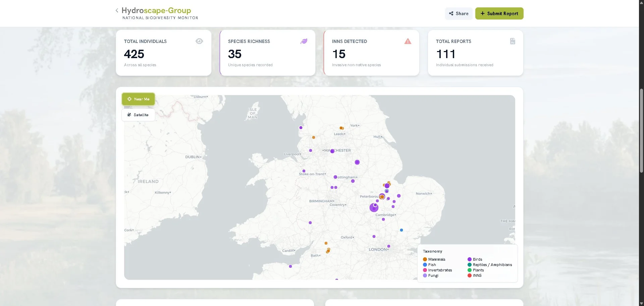
Task: Collapse the dashboard using the back chevron
Action: point(116,10)
